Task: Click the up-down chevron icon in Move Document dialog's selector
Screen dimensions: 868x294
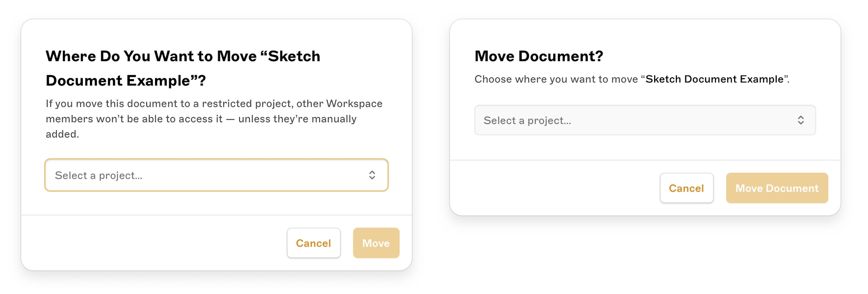Action: point(801,120)
